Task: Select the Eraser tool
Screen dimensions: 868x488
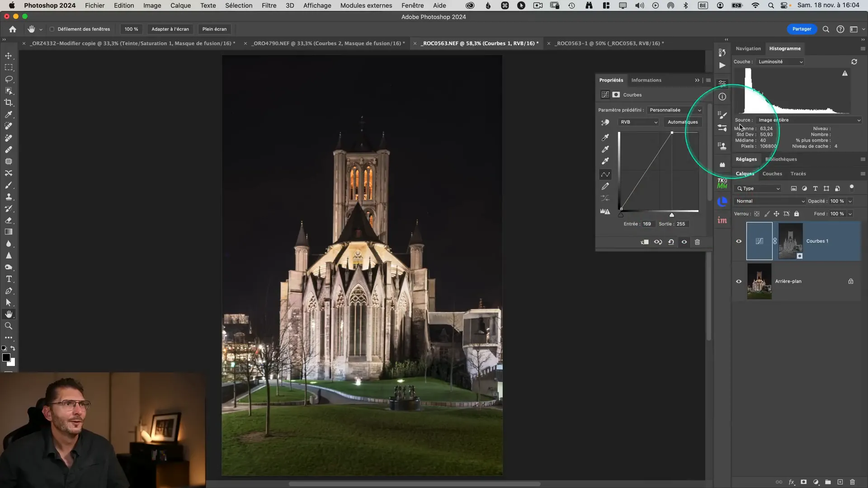Action: (x=9, y=221)
